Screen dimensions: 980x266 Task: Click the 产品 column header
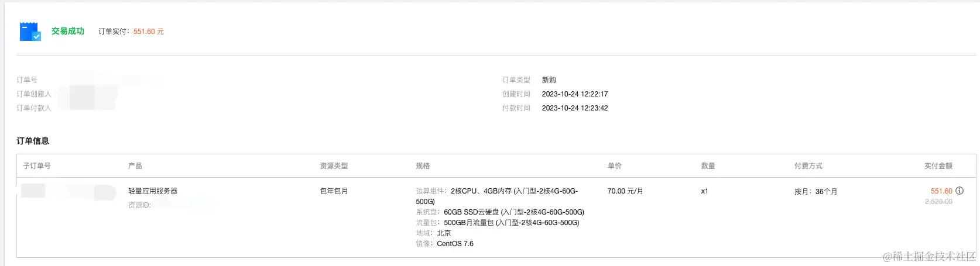point(135,166)
